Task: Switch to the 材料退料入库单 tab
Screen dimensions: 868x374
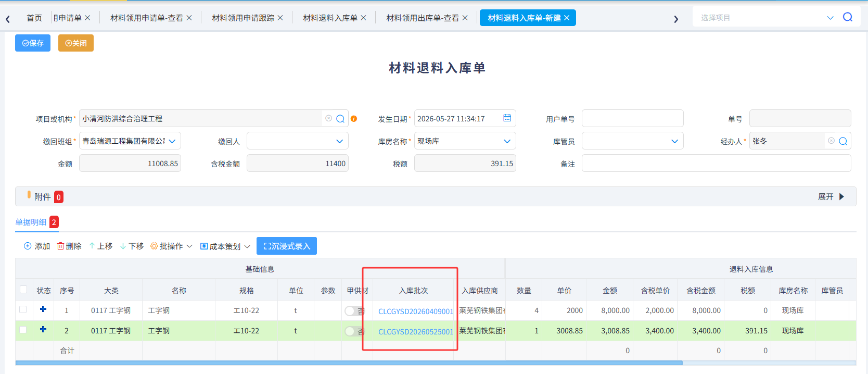Action: tap(330, 18)
